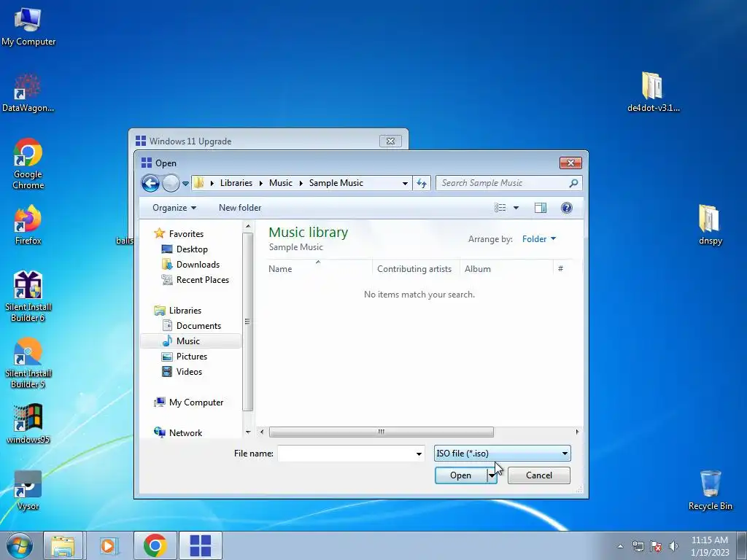
Task: Open Chrome from the taskbar
Action: tap(155, 545)
